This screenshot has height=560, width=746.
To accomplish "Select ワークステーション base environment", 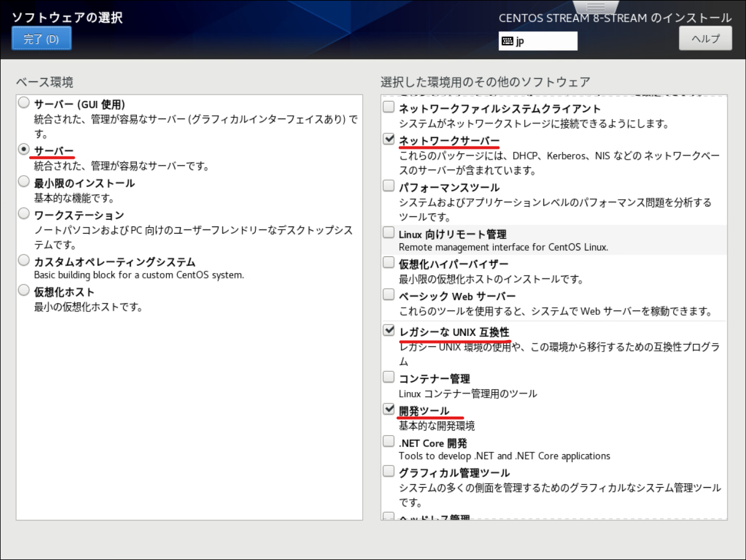I will [x=24, y=213].
